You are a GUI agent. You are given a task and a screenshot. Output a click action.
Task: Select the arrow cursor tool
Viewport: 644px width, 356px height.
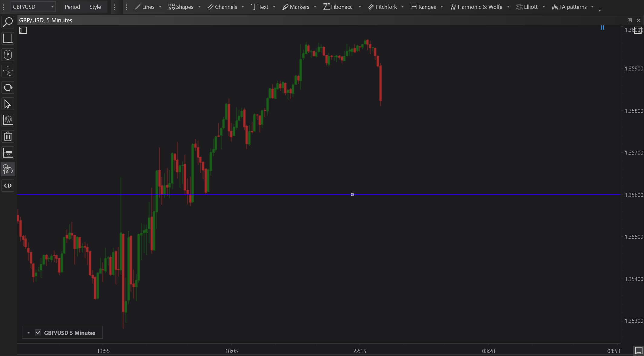(8, 104)
